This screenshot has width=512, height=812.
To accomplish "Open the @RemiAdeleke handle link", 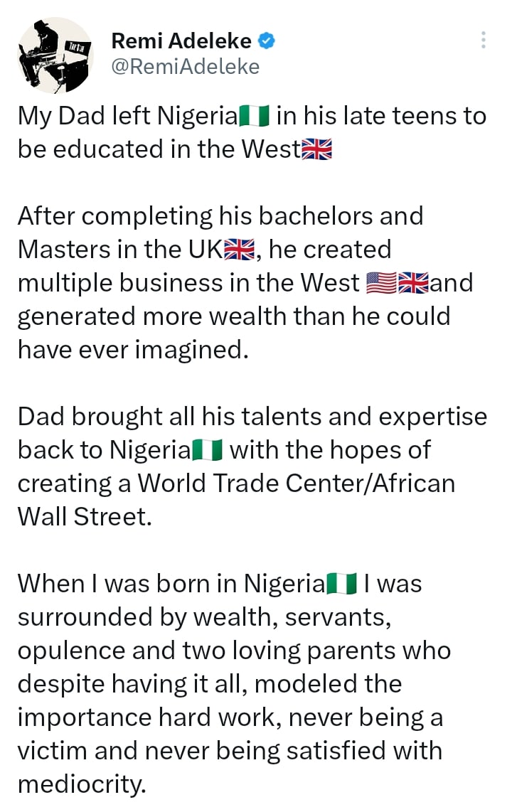I will pyautogui.click(x=186, y=67).
